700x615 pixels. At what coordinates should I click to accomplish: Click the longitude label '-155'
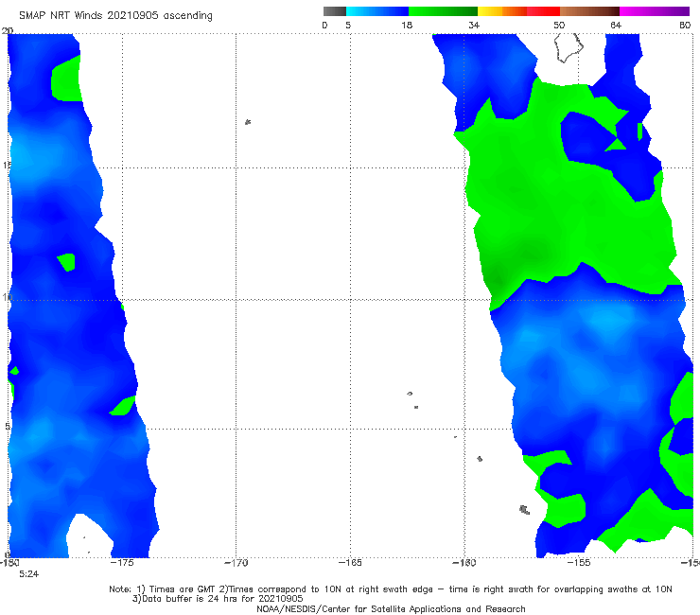click(579, 563)
